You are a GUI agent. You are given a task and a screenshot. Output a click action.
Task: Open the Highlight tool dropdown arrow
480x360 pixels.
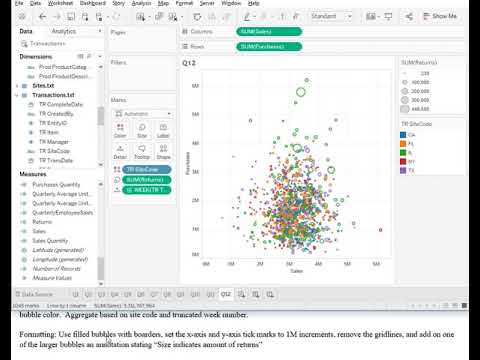(x=254, y=17)
